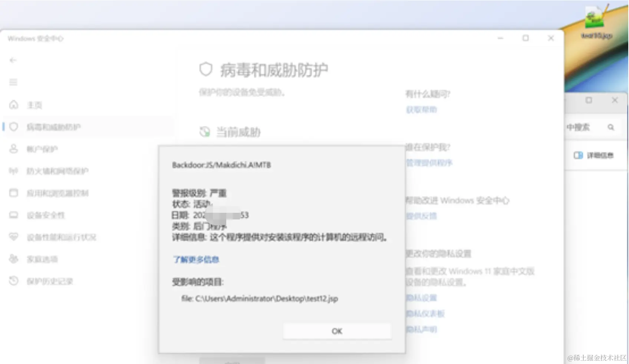Viewport: 629px width, 364px height.
Task: Click the 设备性能和运行状况 sidebar label
Action: (61, 237)
